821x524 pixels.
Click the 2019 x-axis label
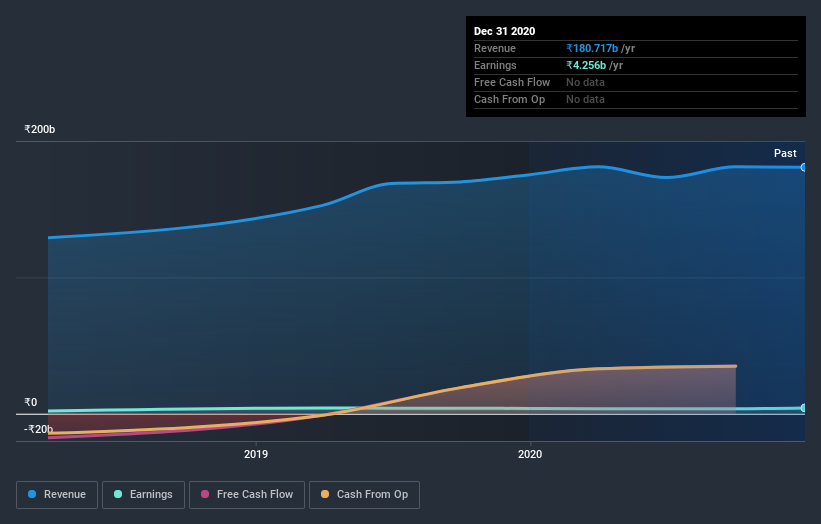(256, 454)
